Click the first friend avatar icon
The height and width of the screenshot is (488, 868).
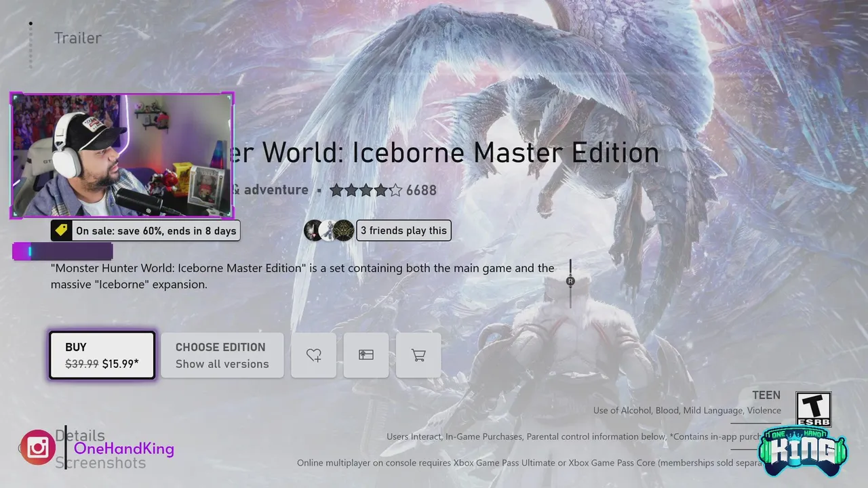[x=313, y=230]
